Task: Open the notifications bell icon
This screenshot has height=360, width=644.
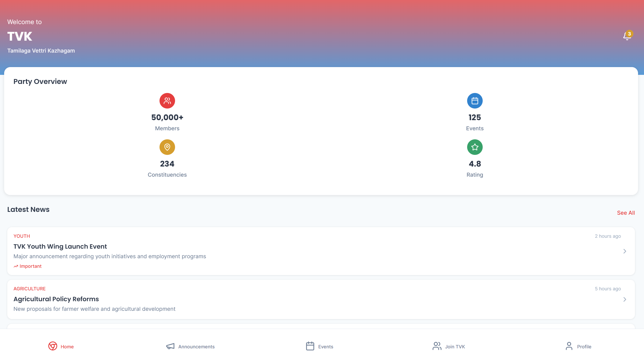Action: (627, 36)
